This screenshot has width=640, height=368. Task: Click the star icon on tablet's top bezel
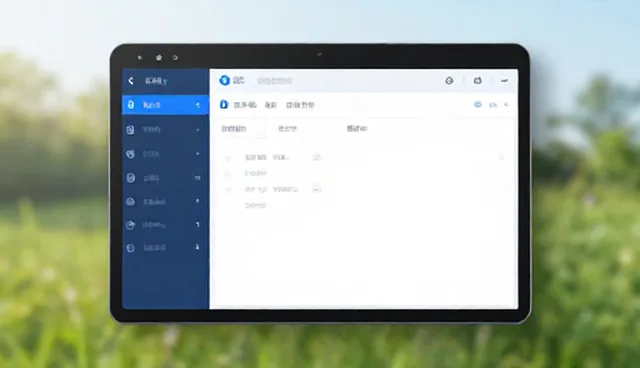(x=159, y=58)
